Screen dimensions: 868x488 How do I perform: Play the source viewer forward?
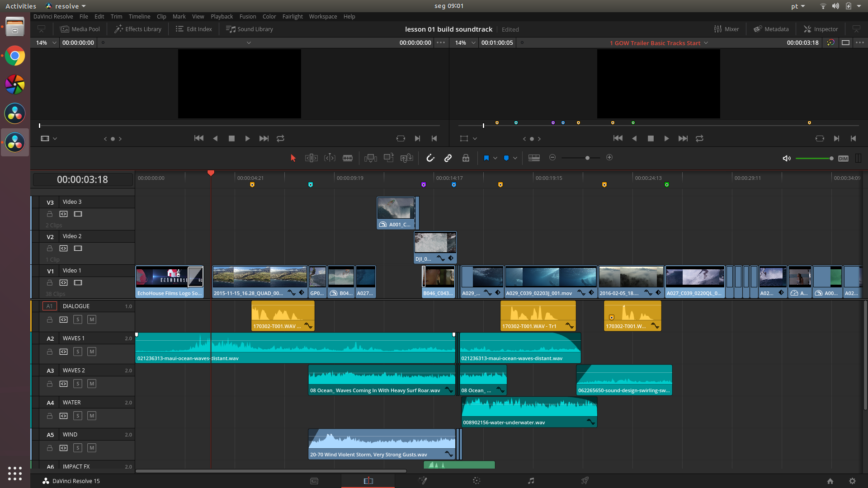click(247, 139)
